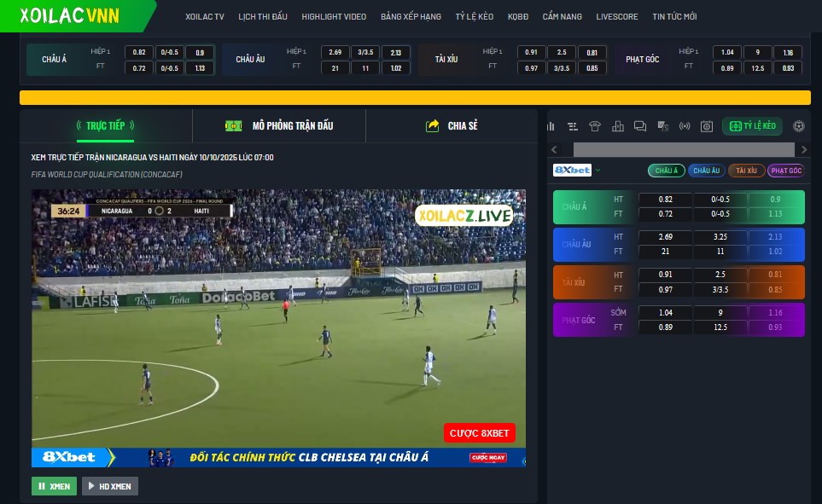Click the standings podium icon
This screenshot has width=822, height=504.
point(618,126)
